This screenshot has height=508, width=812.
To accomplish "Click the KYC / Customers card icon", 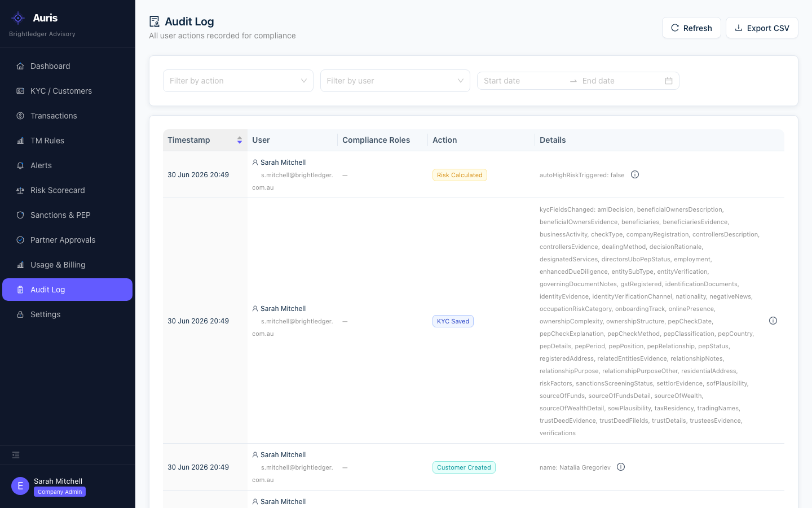I will coord(20,91).
